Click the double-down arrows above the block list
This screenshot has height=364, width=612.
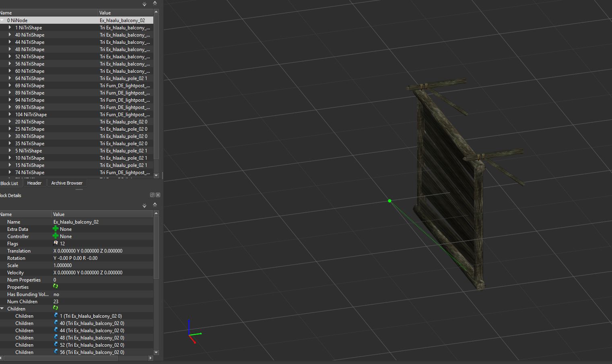tap(144, 4)
